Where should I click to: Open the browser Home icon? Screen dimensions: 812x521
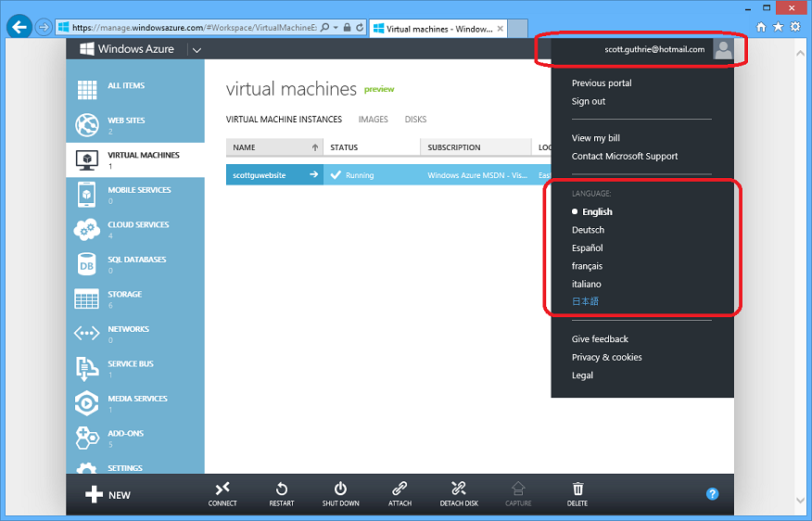(x=761, y=27)
